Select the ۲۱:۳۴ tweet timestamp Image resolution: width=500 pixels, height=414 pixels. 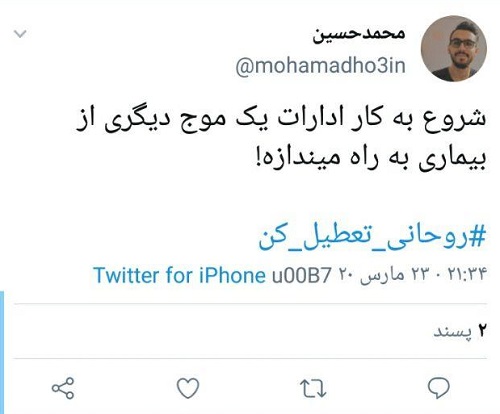(x=467, y=274)
